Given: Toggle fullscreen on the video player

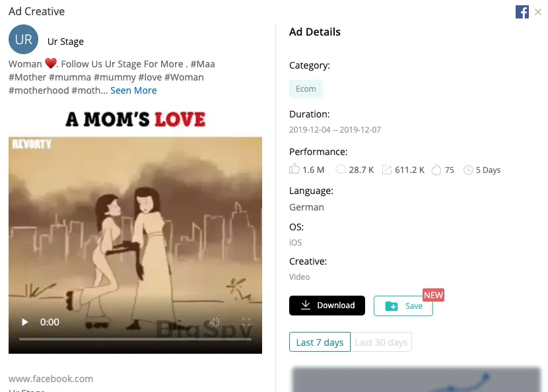Looking at the screenshot, I should point(246,322).
